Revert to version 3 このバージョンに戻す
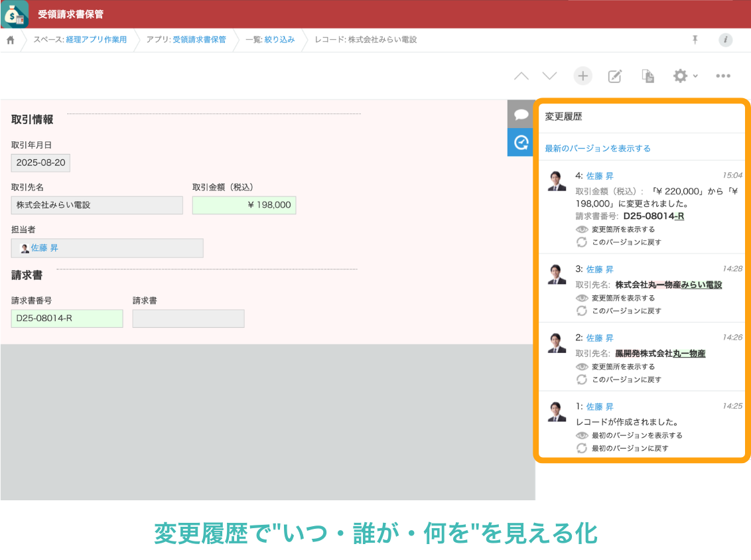 (619, 311)
